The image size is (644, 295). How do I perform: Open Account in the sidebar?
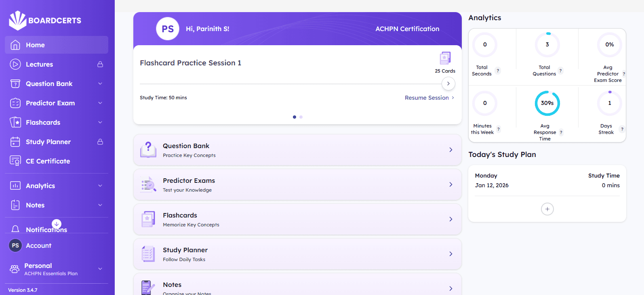click(x=57, y=245)
